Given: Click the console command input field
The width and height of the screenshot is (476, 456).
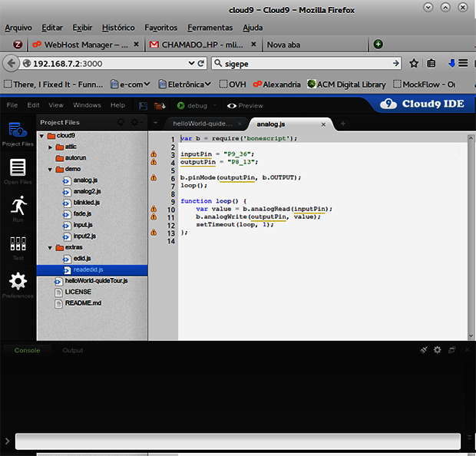Looking at the screenshot, I should coord(238,441).
